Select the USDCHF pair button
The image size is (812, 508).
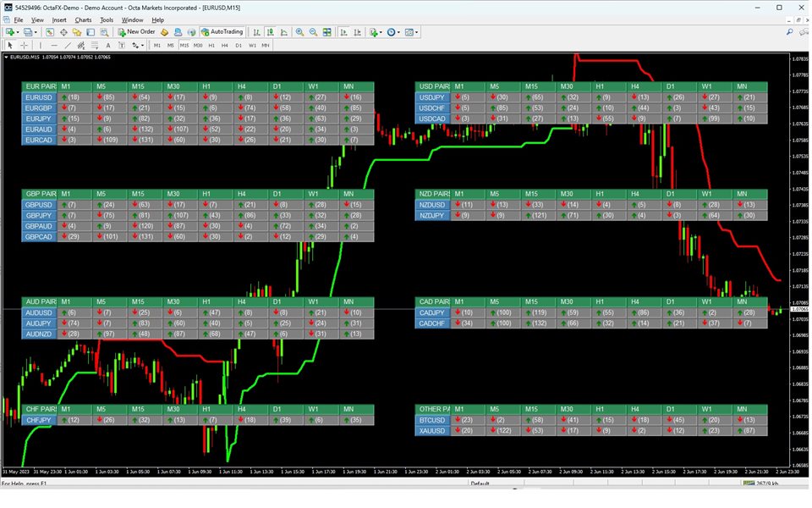432,108
